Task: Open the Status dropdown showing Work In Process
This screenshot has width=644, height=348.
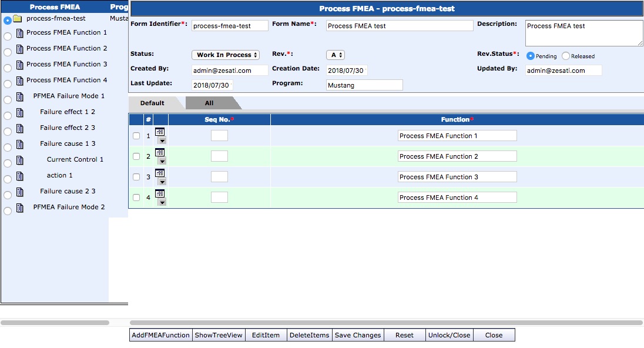Action: pos(226,54)
